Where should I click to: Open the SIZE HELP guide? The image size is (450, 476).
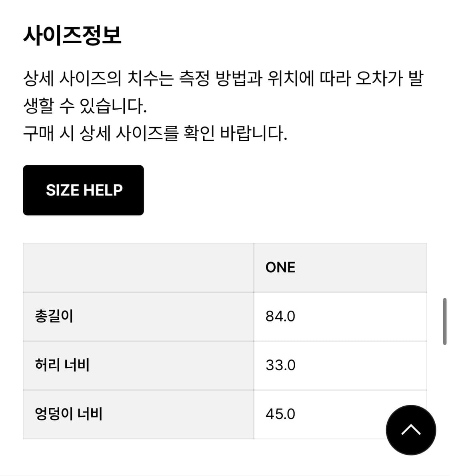pyautogui.click(x=83, y=190)
